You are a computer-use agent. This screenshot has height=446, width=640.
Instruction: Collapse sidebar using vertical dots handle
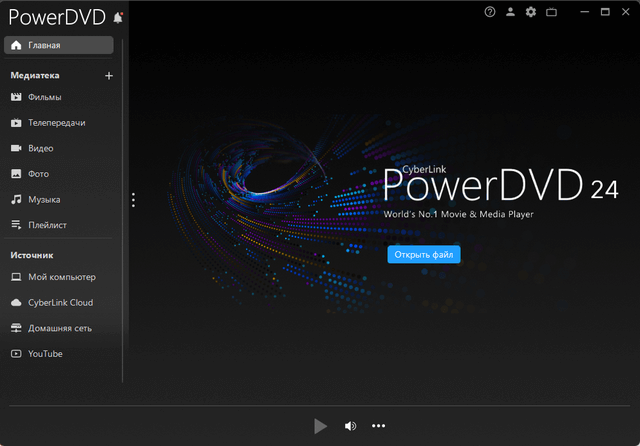click(133, 200)
